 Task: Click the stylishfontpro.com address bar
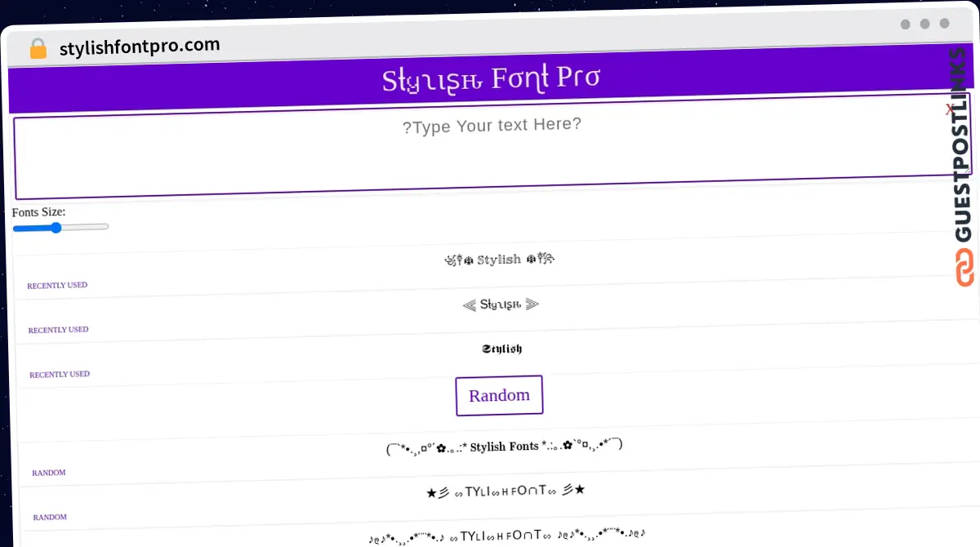click(x=140, y=47)
